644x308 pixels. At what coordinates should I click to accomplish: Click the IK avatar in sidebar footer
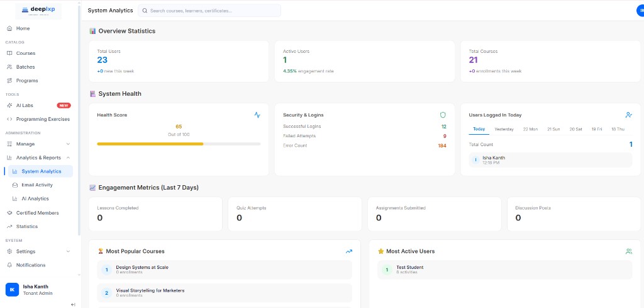point(12,290)
